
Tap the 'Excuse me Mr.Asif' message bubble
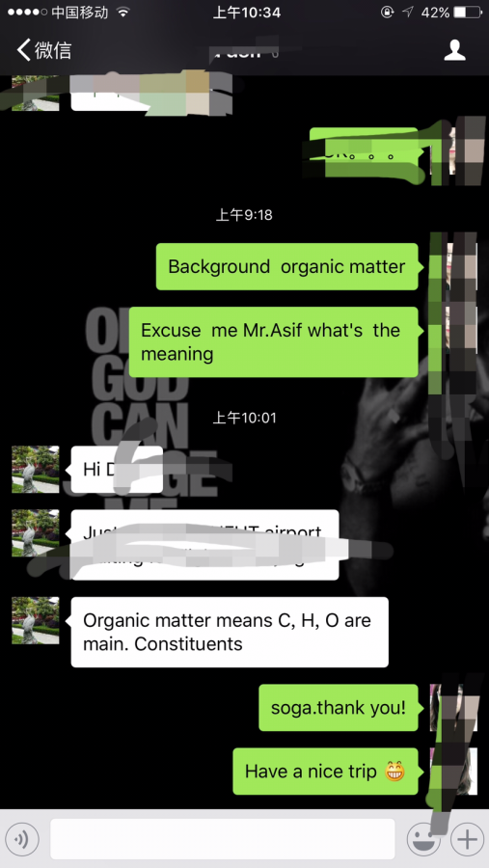tap(274, 341)
